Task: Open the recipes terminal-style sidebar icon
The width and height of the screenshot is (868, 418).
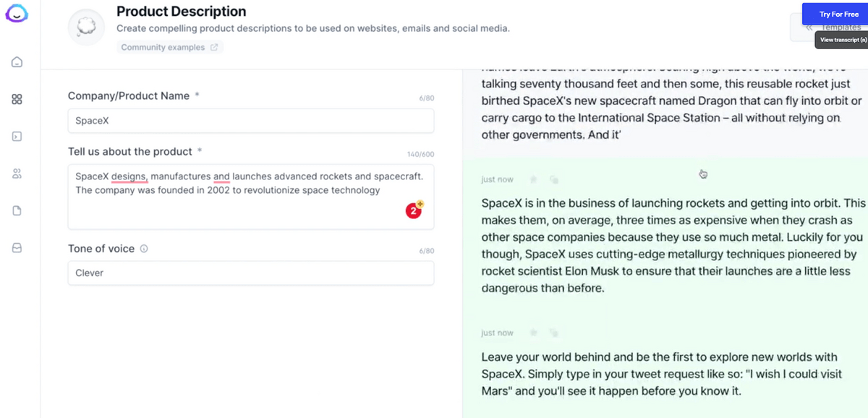Action: (x=17, y=136)
